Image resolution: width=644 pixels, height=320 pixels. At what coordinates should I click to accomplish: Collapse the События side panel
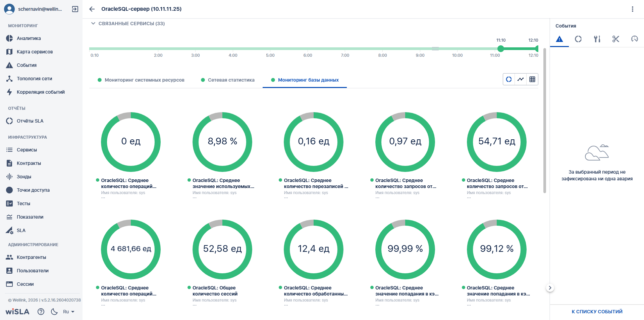tap(550, 288)
